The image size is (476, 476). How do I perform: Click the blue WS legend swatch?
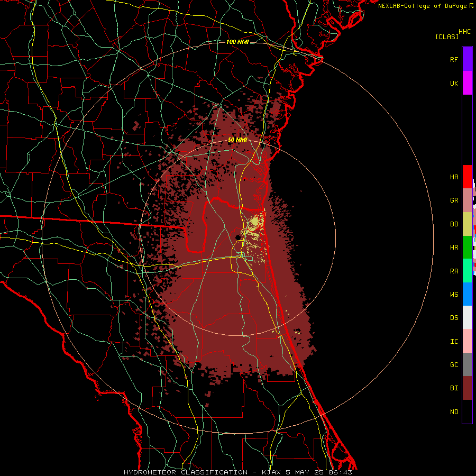pos(467,294)
